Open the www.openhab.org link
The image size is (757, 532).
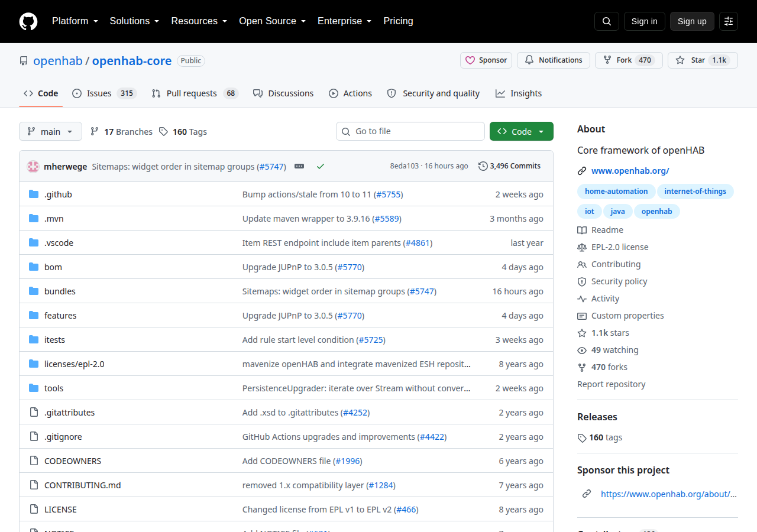pyautogui.click(x=630, y=171)
